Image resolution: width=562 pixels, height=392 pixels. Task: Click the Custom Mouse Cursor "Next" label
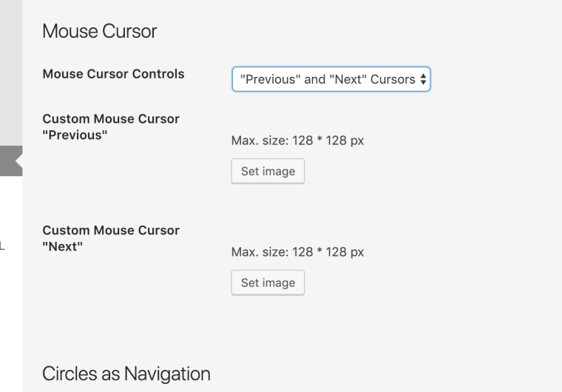point(111,238)
